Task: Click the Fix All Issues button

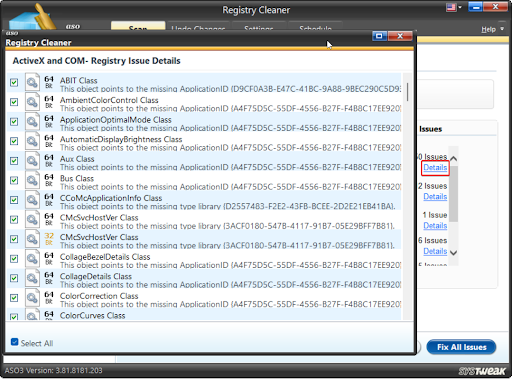Action: coord(461,347)
